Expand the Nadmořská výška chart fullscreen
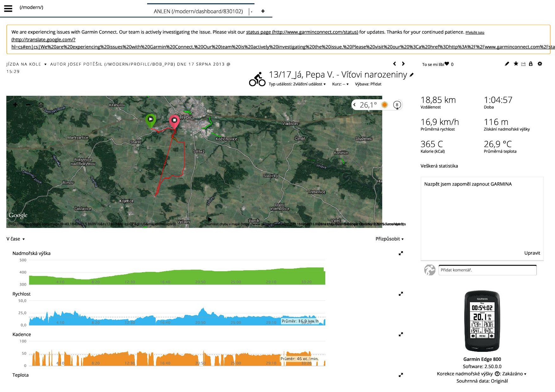Screen dimensions: 555x392 click(x=401, y=253)
